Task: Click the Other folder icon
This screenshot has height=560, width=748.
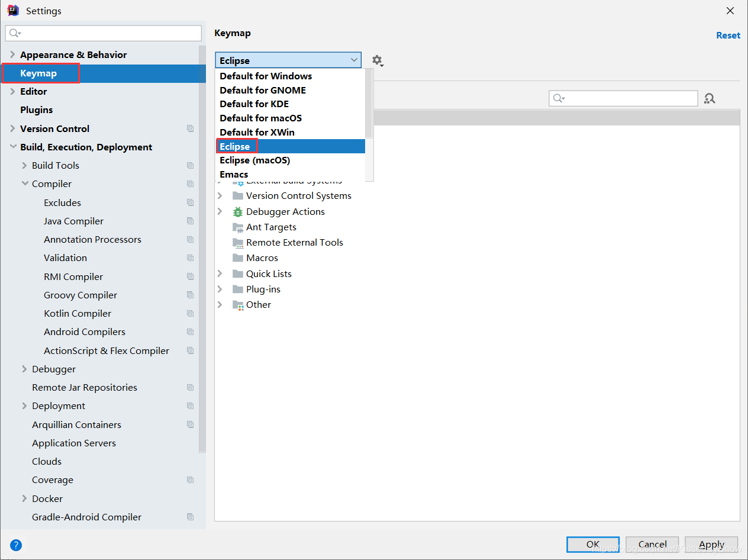Action: pos(238,305)
